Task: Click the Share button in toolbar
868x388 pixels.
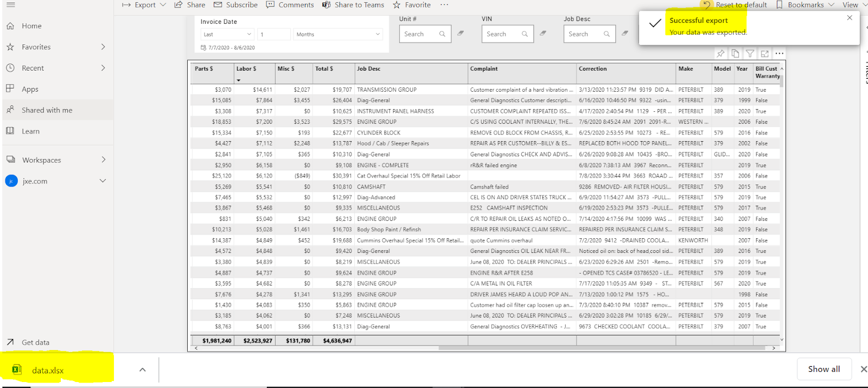Action: [x=190, y=5]
